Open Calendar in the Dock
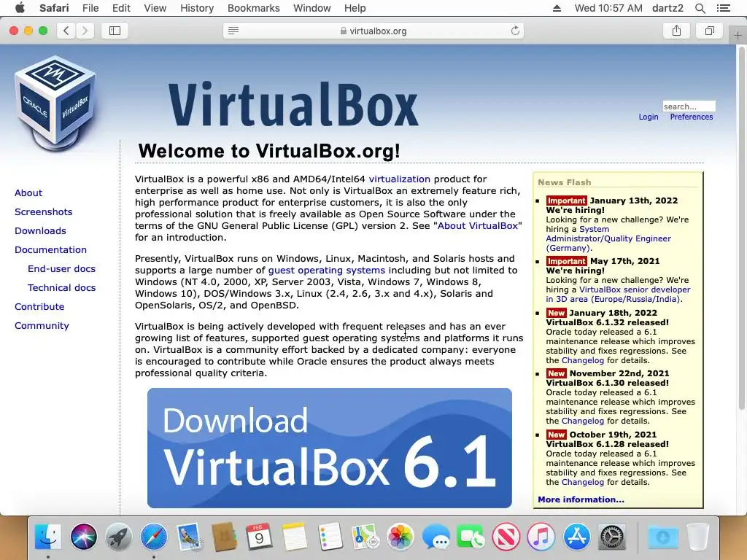 [x=259, y=537]
